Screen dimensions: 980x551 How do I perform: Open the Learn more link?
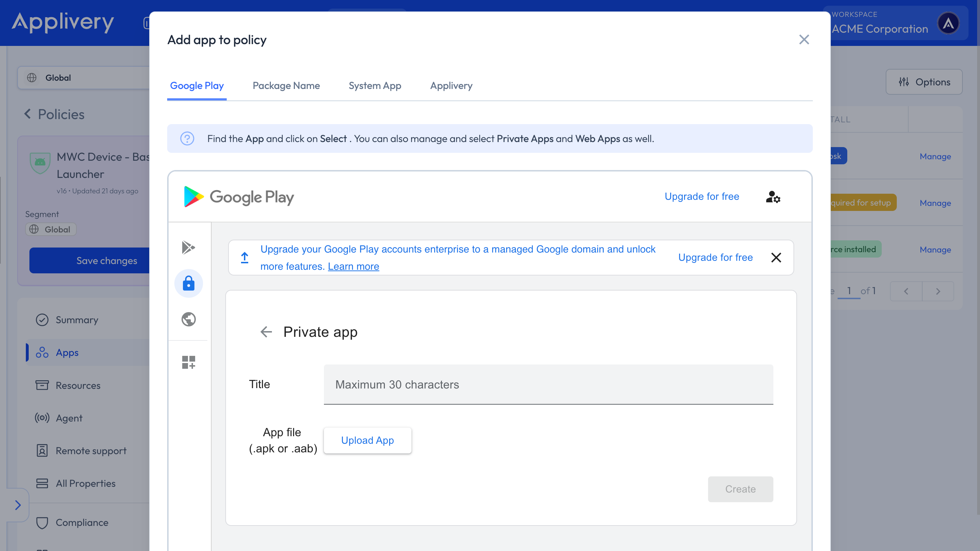353,267
